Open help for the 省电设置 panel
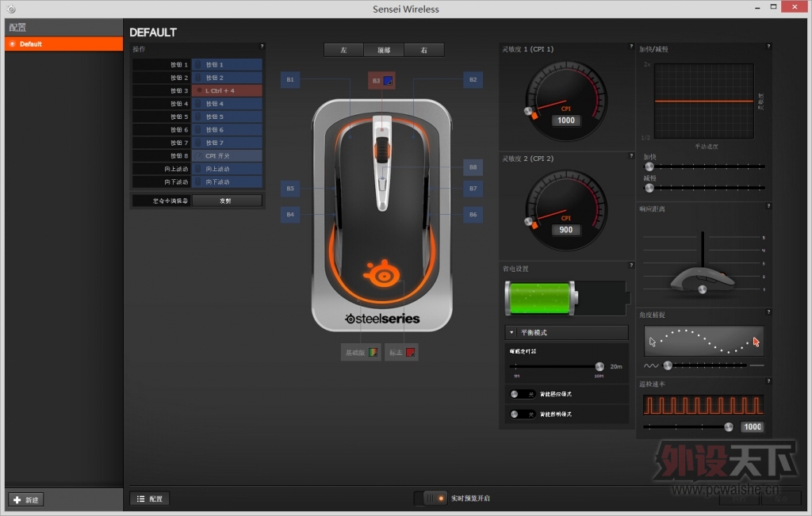812x516 pixels. click(x=630, y=266)
